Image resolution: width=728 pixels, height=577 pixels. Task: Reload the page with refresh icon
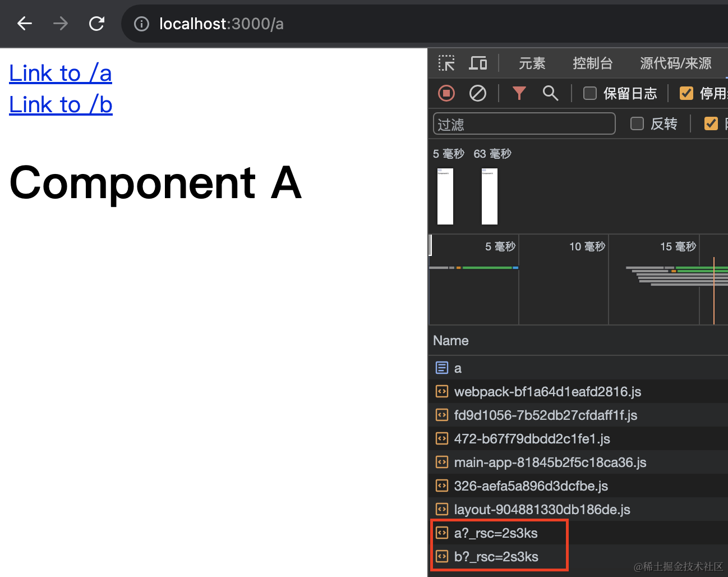point(96,24)
